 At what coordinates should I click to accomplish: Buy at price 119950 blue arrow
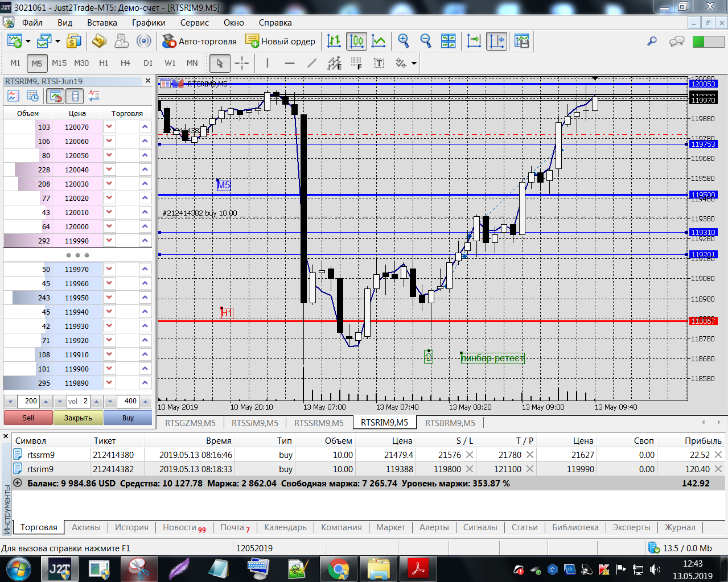point(145,298)
